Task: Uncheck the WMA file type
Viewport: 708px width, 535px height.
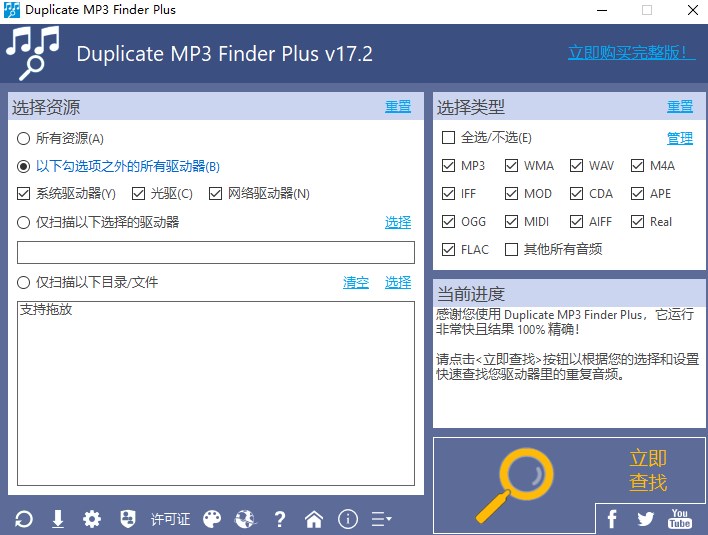Action: click(511, 166)
